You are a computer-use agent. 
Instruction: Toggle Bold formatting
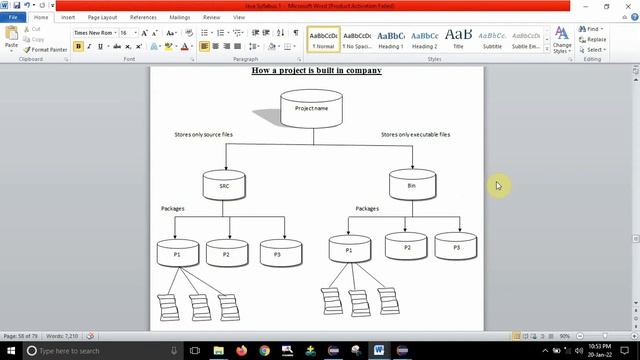(x=78, y=47)
